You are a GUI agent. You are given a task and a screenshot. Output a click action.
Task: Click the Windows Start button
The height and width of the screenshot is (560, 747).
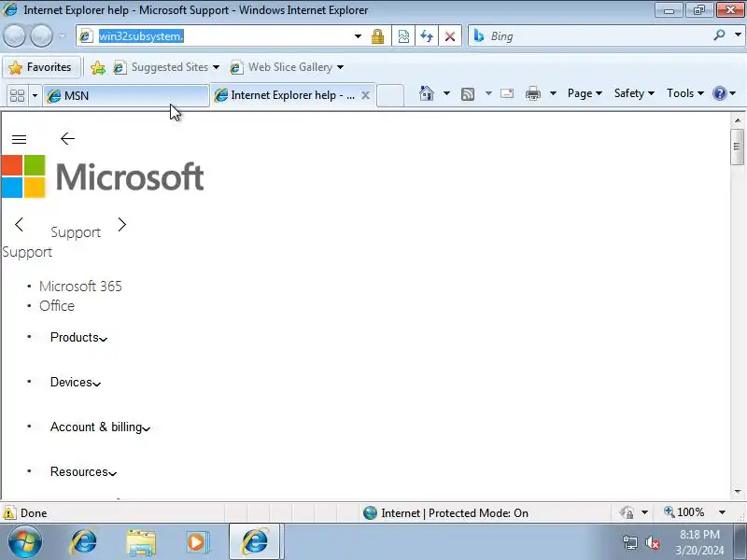(24, 542)
